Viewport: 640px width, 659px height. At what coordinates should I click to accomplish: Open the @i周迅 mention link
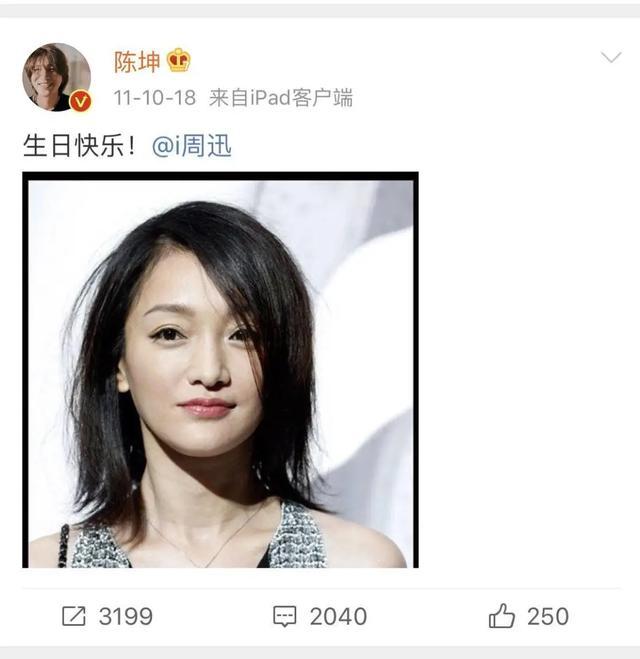[192, 146]
